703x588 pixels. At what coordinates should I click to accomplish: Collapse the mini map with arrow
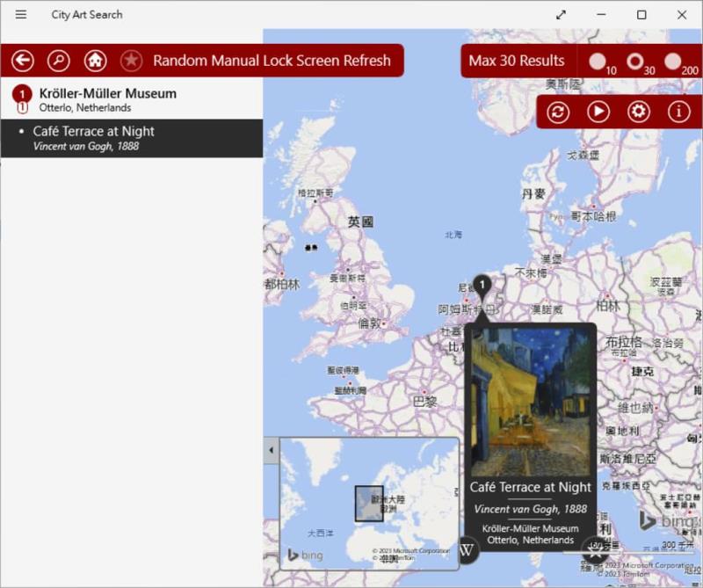pos(271,450)
